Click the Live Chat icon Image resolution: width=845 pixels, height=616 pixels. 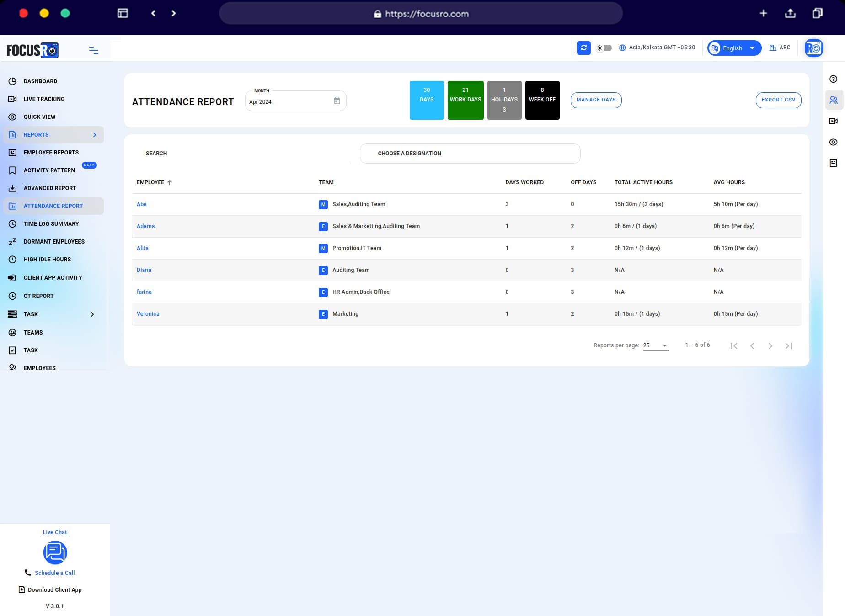pos(55,552)
